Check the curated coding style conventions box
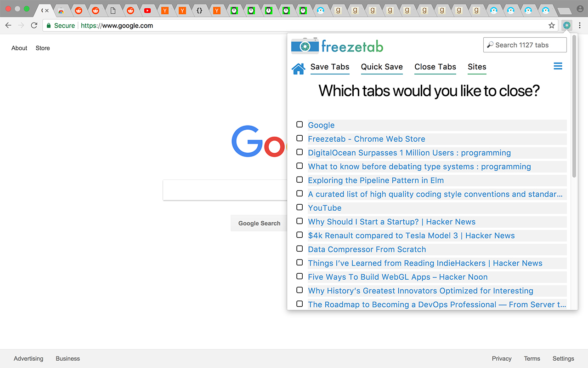 click(300, 193)
